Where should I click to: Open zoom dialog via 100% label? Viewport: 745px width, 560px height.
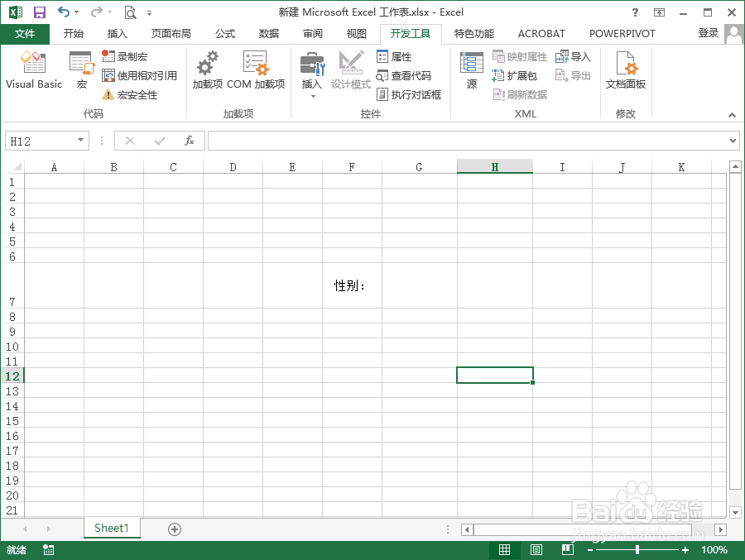tap(714, 550)
